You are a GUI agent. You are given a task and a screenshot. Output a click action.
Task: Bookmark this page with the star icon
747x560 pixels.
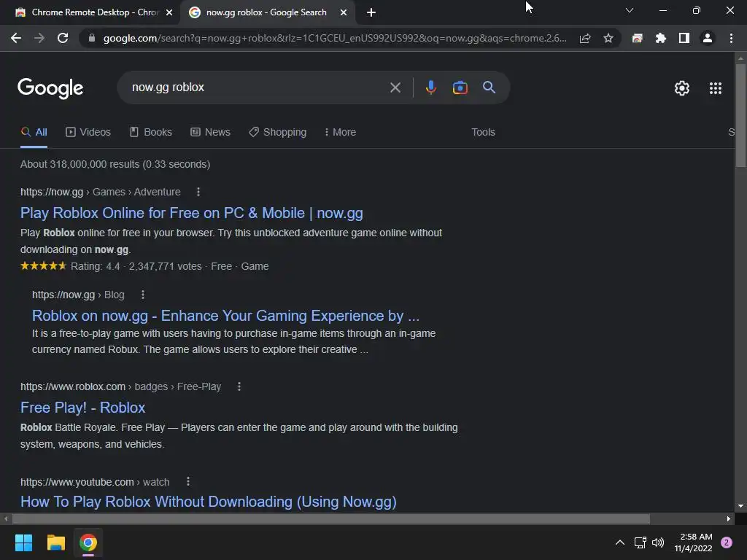pos(608,38)
